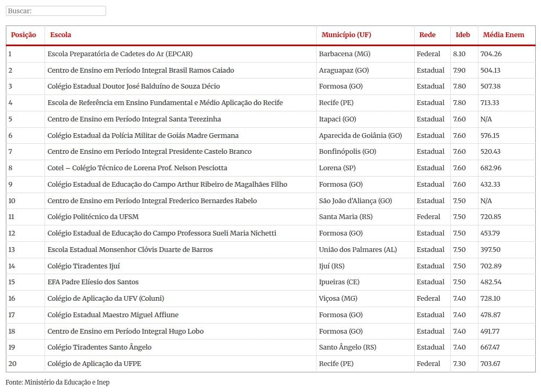Image resolution: width=541 pixels, height=392 pixels.
Task: Click São João d'Aliança (GO) cell
Action: coord(355,201)
